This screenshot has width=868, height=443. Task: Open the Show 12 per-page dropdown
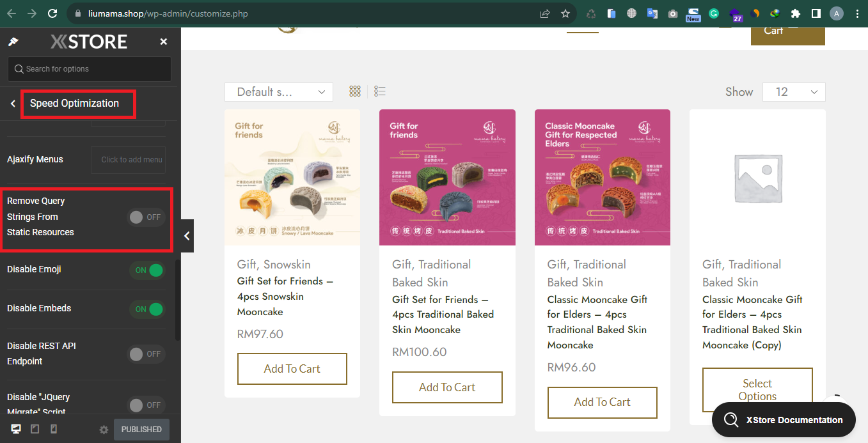(794, 92)
